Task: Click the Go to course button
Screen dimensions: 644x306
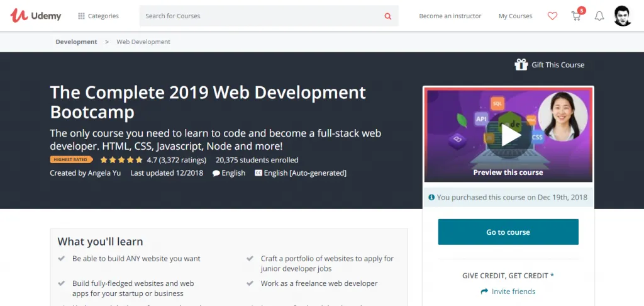Action: point(508,232)
